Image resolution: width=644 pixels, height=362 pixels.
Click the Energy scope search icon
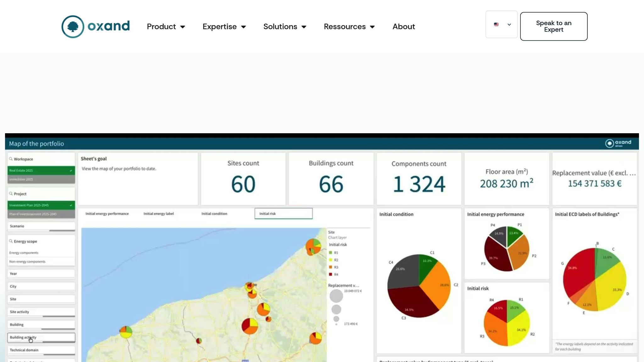tap(11, 241)
